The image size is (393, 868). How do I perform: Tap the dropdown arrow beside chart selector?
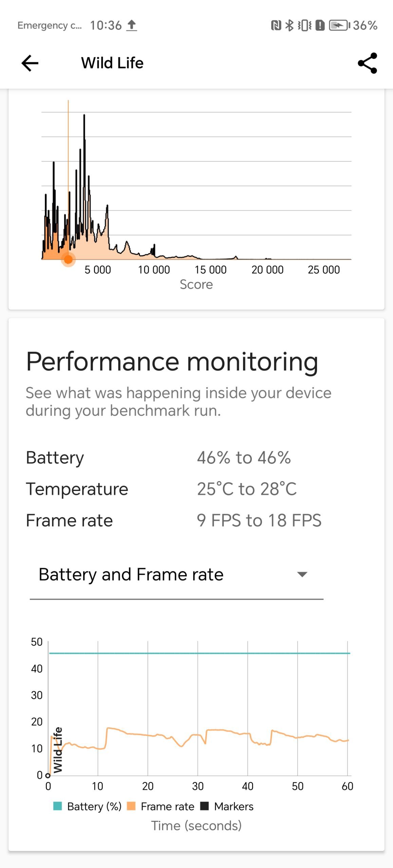[302, 574]
